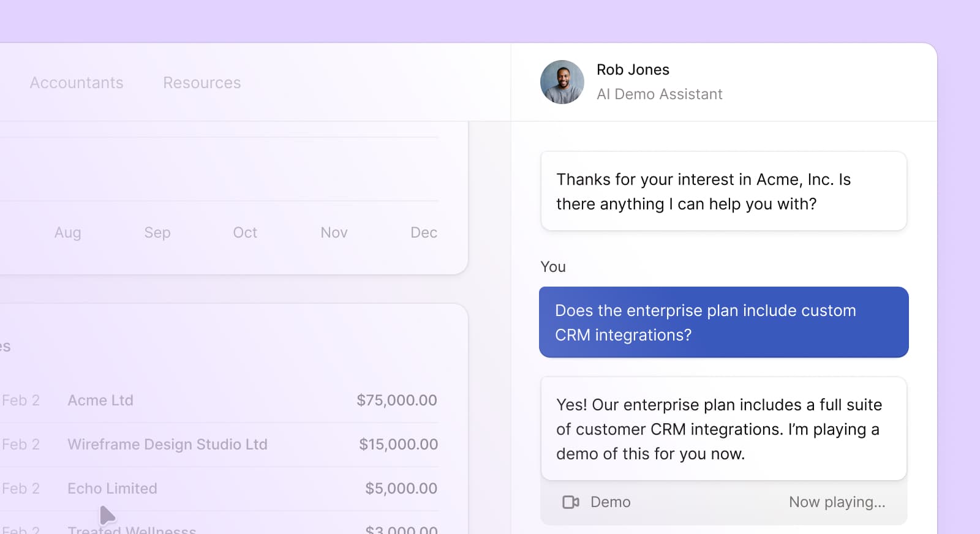This screenshot has width=980, height=534.
Task: Select the $75,000.00 amount
Action: [x=397, y=401]
